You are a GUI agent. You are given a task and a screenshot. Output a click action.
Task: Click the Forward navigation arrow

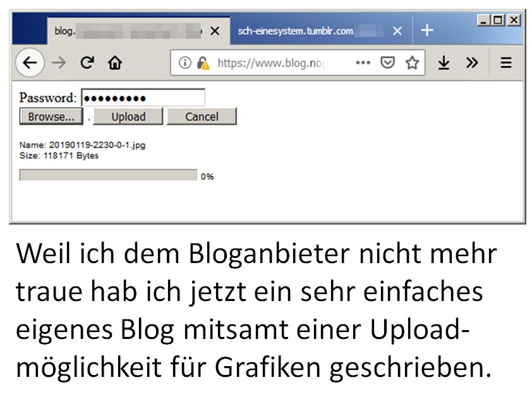click(59, 63)
